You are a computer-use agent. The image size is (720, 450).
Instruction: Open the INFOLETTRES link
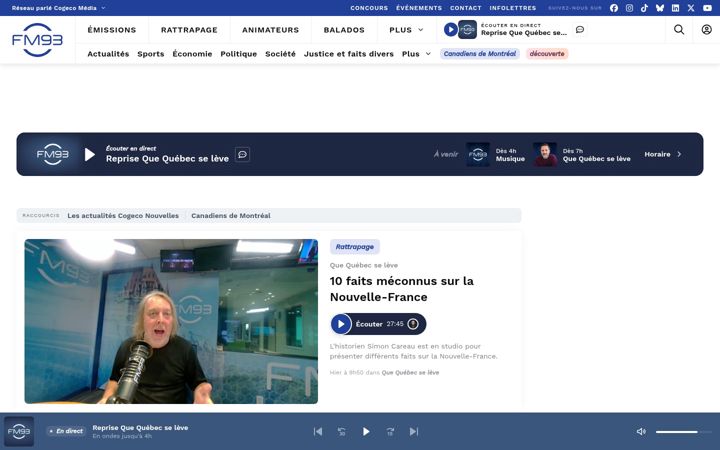[512, 8]
